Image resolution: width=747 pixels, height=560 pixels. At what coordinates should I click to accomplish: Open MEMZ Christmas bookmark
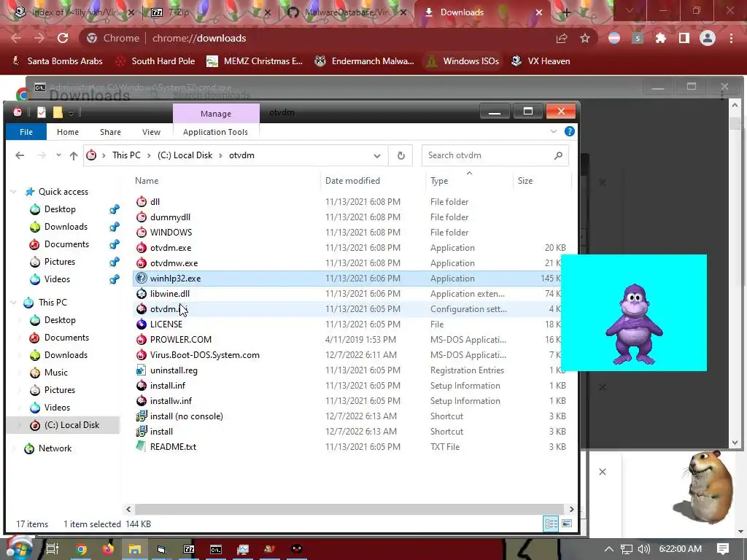[255, 61]
